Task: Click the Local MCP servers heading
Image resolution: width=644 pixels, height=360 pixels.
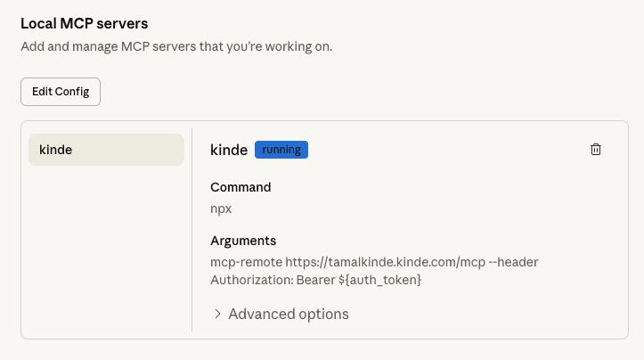Action: point(85,23)
